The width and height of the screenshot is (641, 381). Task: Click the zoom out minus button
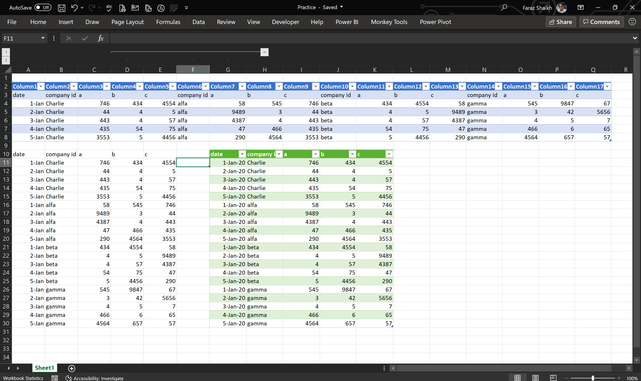[x=566, y=378]
